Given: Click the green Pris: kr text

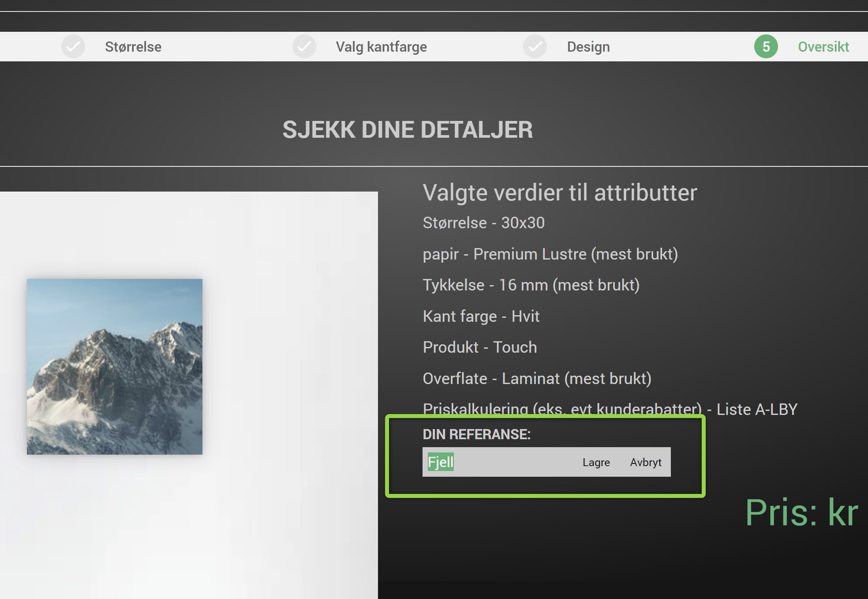Looking at the screenshot, I should point(801,512).
